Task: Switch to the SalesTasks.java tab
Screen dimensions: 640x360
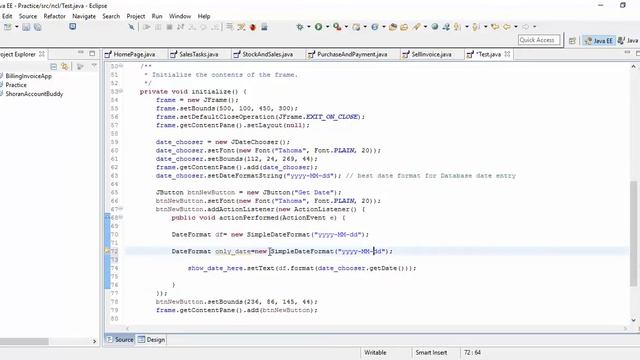Action: click(x=199, y=54)
